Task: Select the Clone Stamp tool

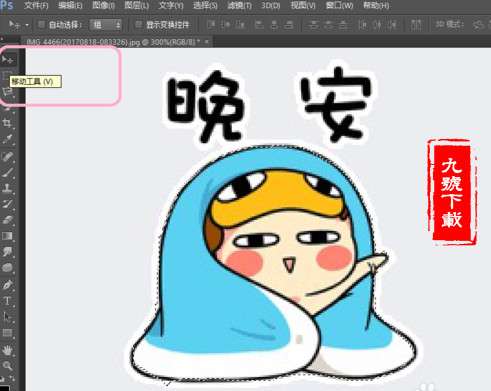Action: (7, 188)
